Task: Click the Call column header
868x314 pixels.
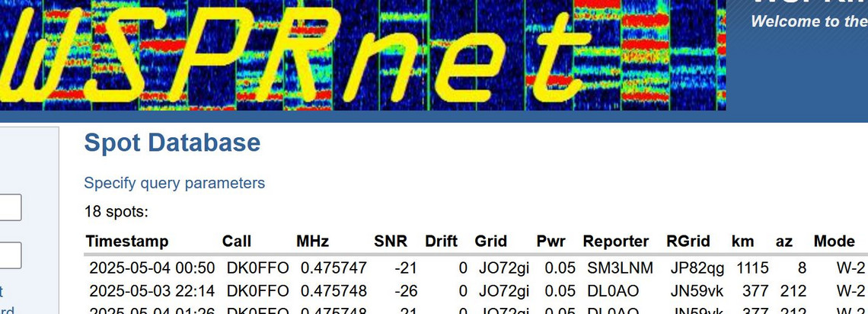Action: [236, 242]
